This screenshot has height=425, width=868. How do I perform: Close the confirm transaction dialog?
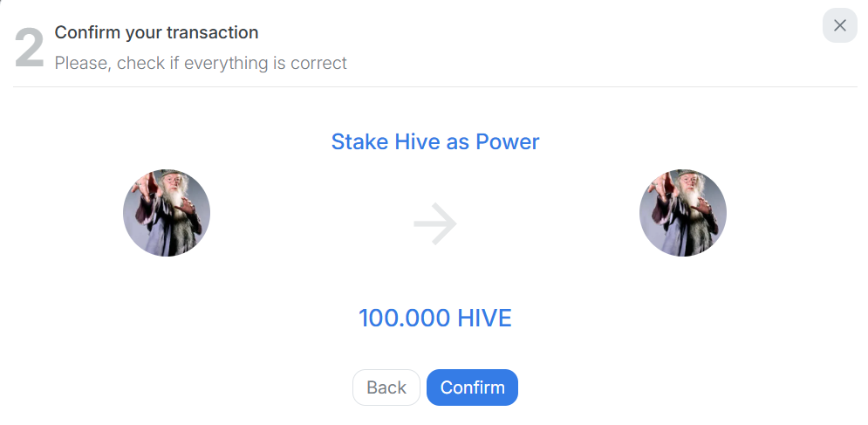839,25
